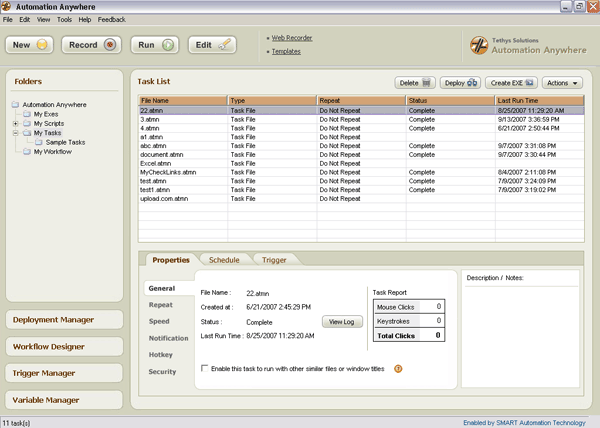Select the My Workflow folder
The image size is (600, 428).
(53, 152)
